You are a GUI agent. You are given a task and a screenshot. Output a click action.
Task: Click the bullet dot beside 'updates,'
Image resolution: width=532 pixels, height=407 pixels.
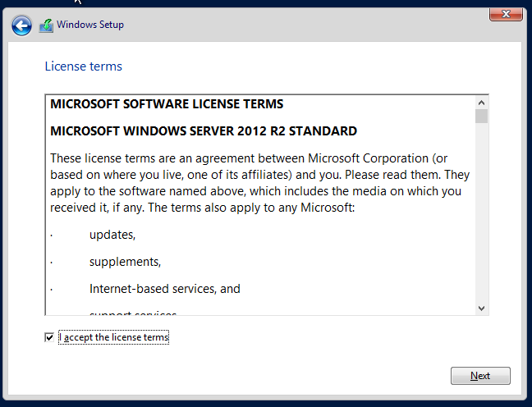(51, 236)
